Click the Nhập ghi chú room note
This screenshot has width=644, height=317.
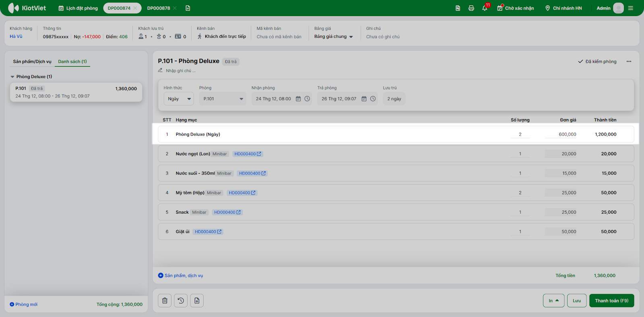point(181,71)
